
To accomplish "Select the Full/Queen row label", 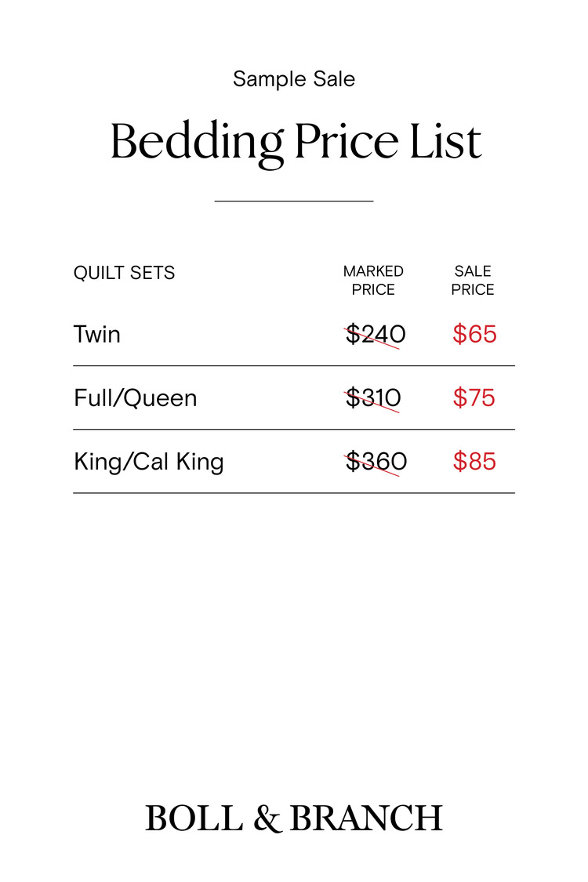I will pyautogui.click(x=135, y=398).
